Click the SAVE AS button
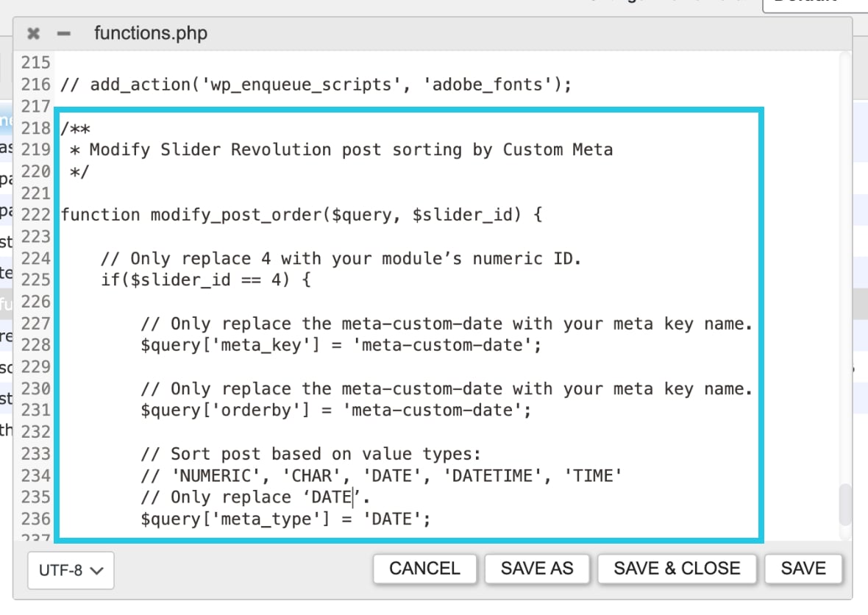 click(537, 569)
